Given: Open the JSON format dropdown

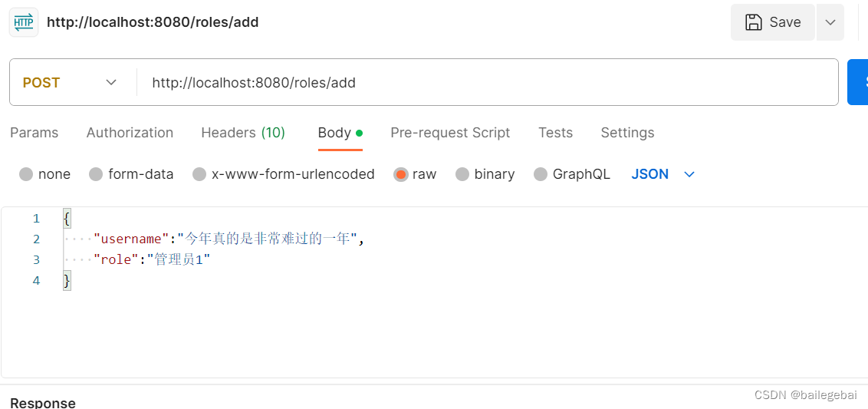Looking at the screenshot, I should [663, 174].
